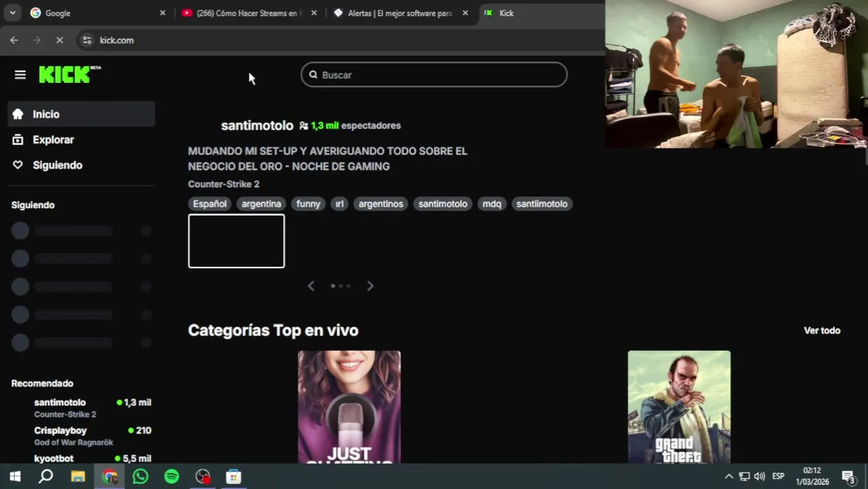Click the magnifier icon in Buscar

313,75
